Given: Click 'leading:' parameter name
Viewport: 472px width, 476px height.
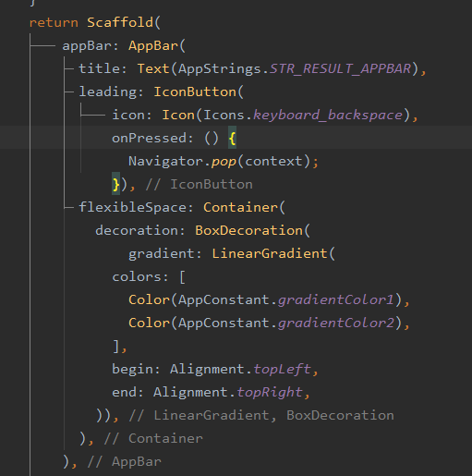Looking at the screenshot, I should point(111,92).
